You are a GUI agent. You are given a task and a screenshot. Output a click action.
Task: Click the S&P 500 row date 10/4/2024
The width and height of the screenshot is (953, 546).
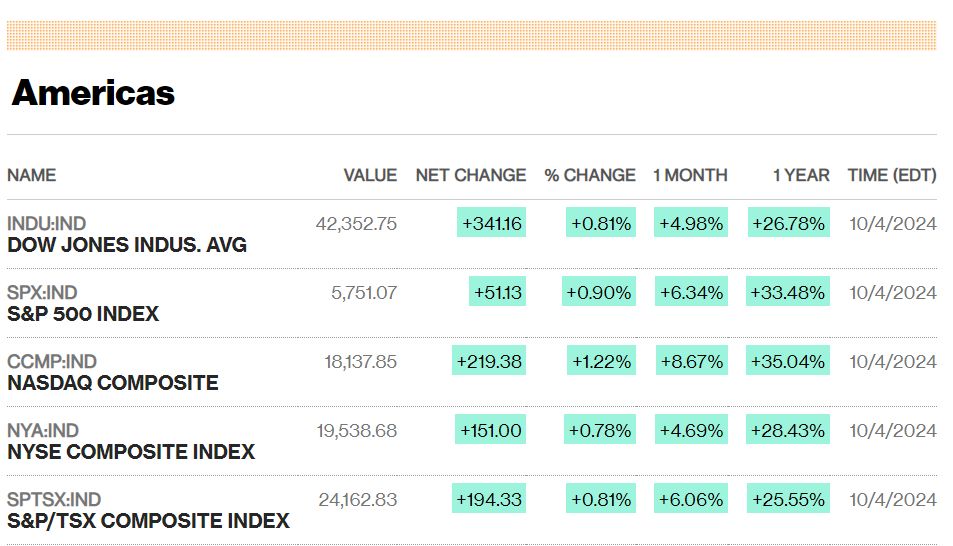[893, 292]
